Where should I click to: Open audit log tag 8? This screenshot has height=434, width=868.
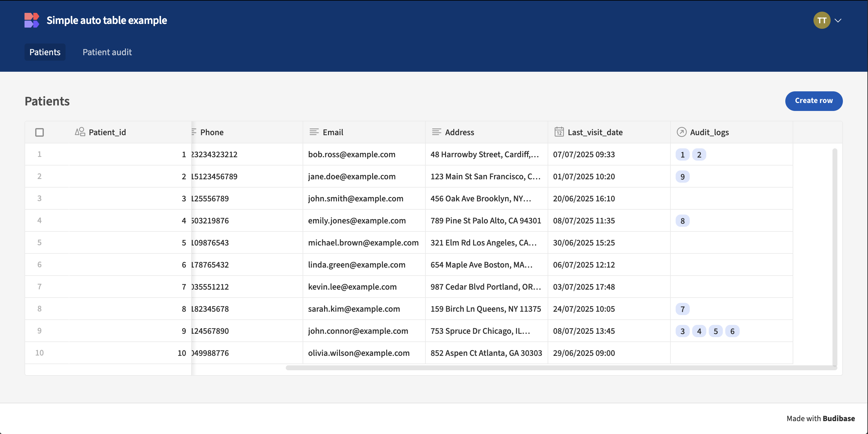pyautogui.click(x=682, y=221)
